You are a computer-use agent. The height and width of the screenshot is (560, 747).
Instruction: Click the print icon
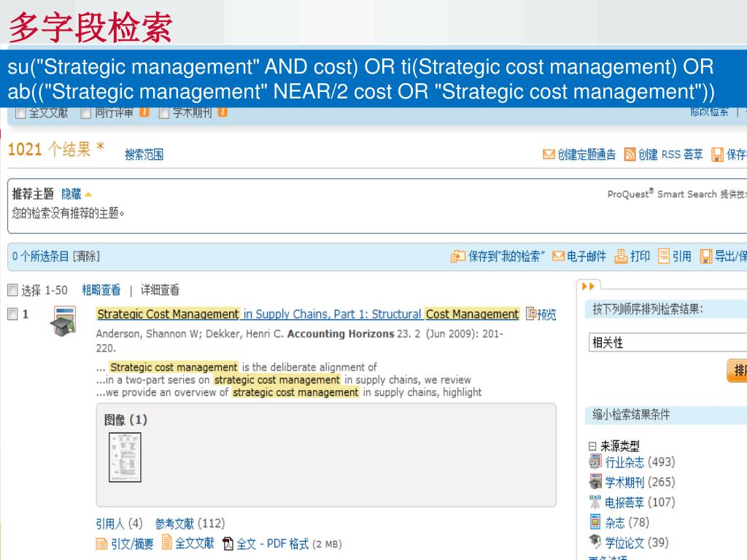[621, 256]
